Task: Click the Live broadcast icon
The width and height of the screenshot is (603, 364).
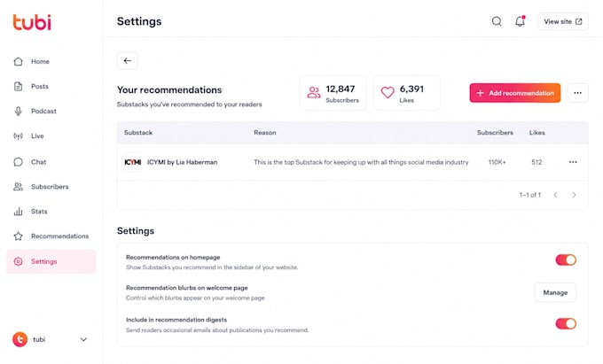Action: click(x=18, y=136)
